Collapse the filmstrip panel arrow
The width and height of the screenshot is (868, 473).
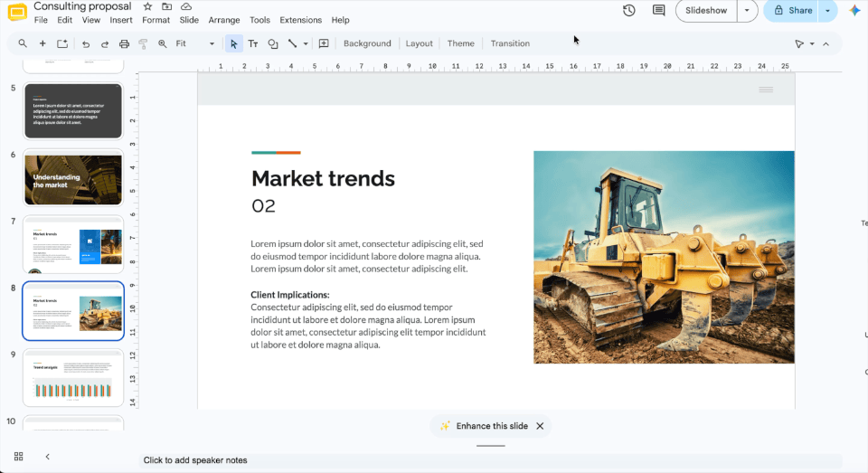pos(48,457)
